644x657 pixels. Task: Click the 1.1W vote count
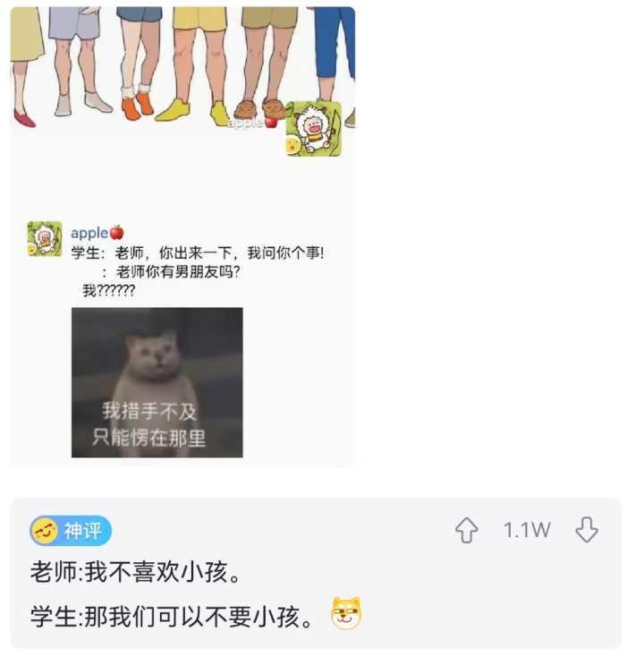pos(527,531)
